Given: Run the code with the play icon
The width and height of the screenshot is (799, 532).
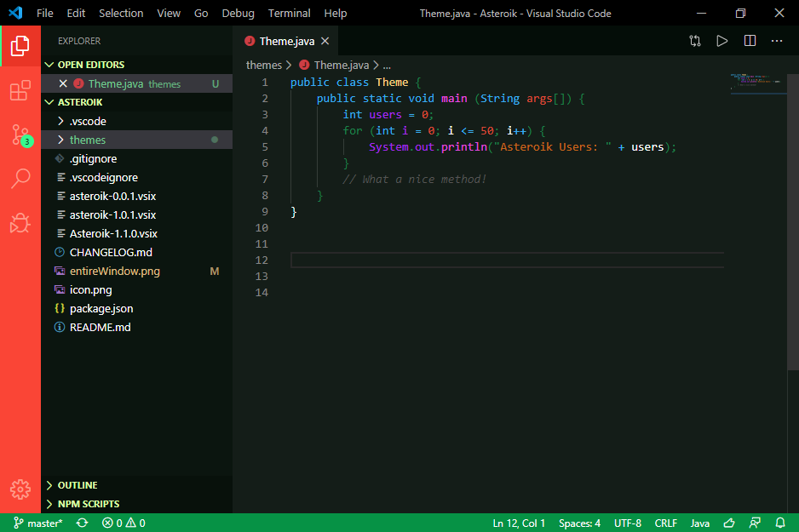Looking at the screenshot, I should pyautogui.click(x=722, y=41).
